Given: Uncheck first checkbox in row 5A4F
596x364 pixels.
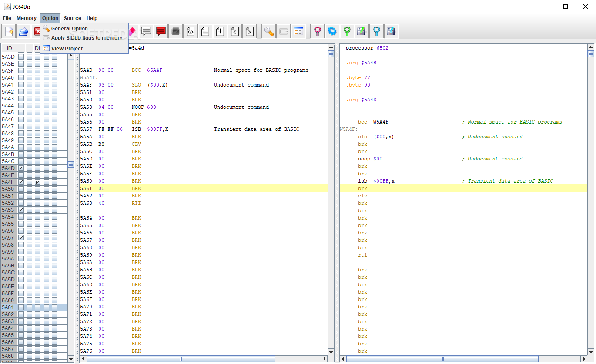Looking at the screenshot, I should point(21,182).
